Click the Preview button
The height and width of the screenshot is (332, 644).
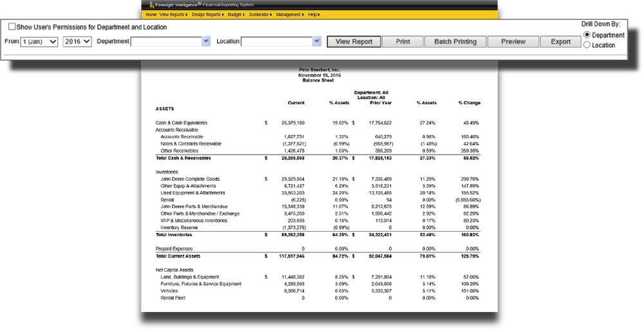click(x=513, y=41)
